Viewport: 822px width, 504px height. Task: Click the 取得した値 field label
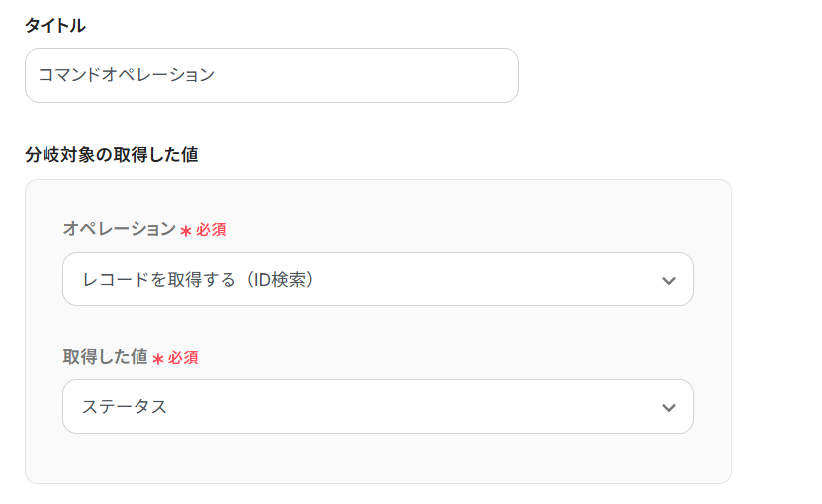[x=105, y=357]
